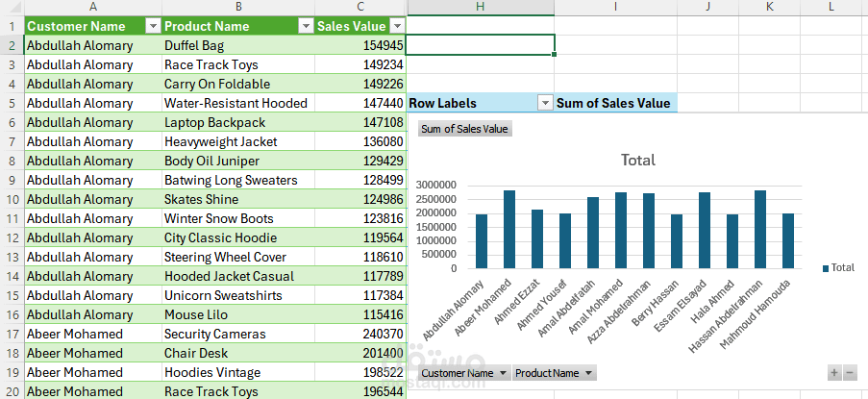Open the chart's Product Name field button

point(554,373)
